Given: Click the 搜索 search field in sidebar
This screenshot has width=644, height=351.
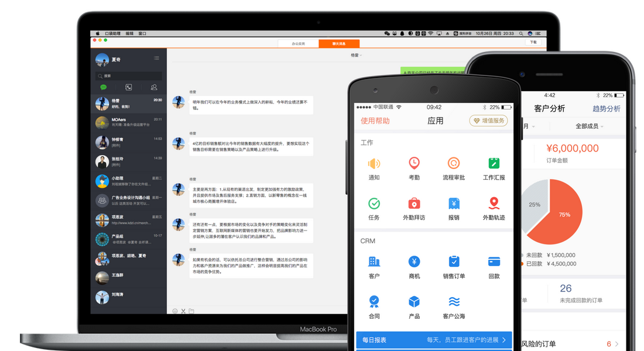Looking at the screenshot, I should click(x=129, y=76).
